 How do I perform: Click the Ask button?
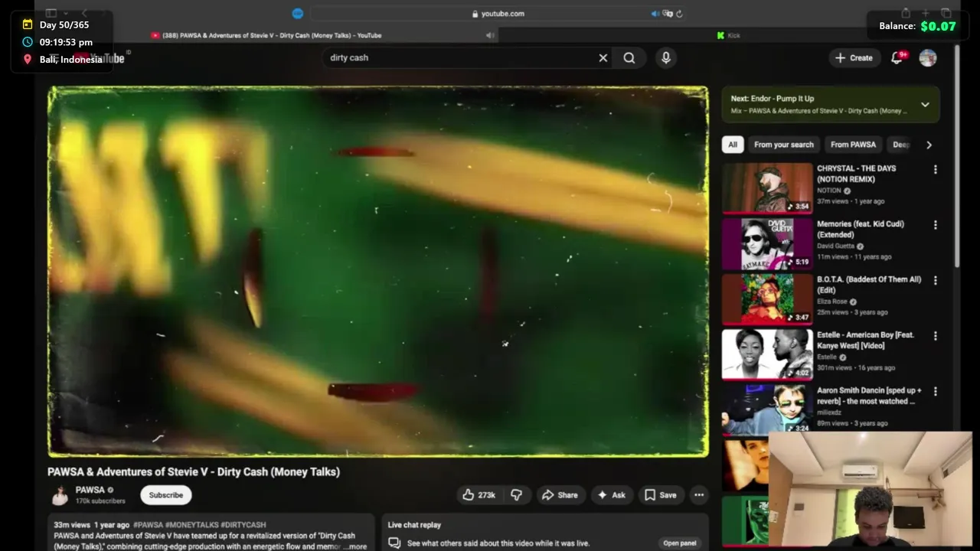(x=611, y=495)
